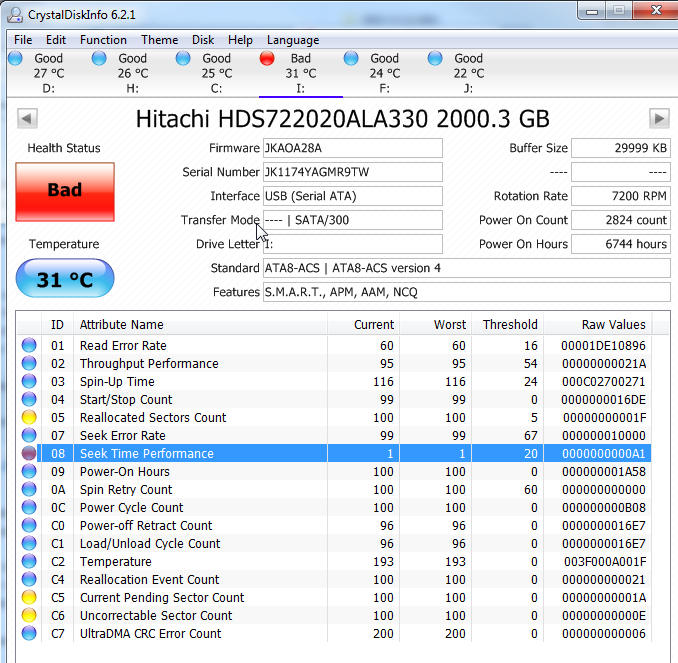Click the Interface field USB (Serial ATA)
The image size is (678, 663).
tap(352, 196)
